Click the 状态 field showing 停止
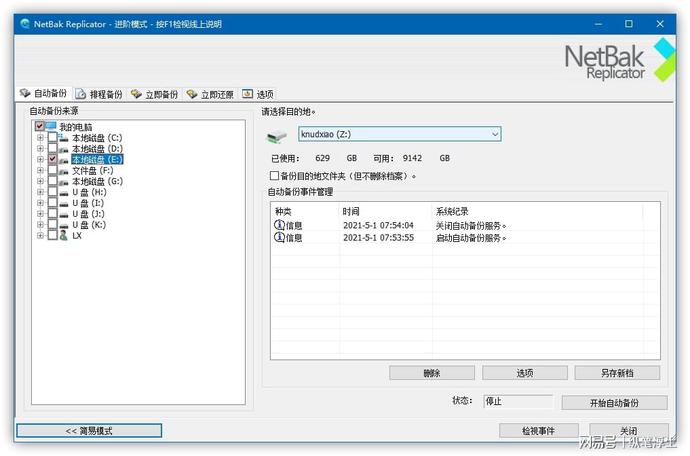The width and height of the screenshot is (690, 456). click(x=518, y=401)
